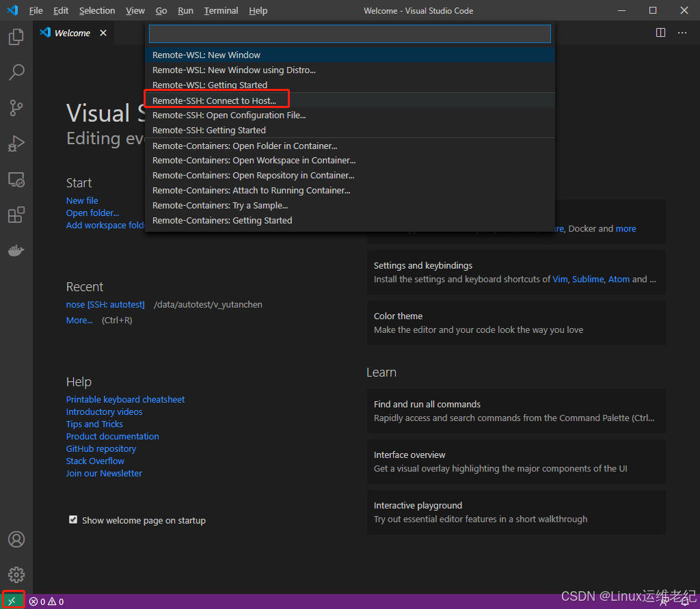Split the editor to the right
This screenshot has height=609, width=700.
[x=660, y=33]
